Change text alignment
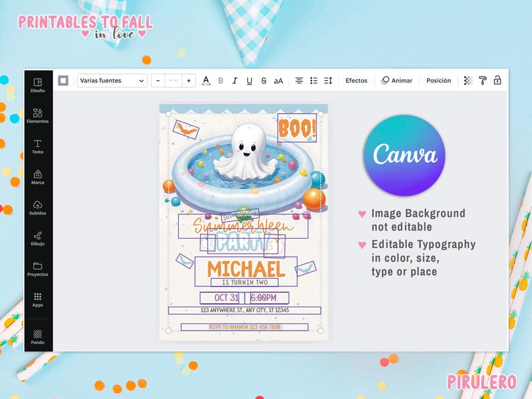 click(x=299, y=80)
